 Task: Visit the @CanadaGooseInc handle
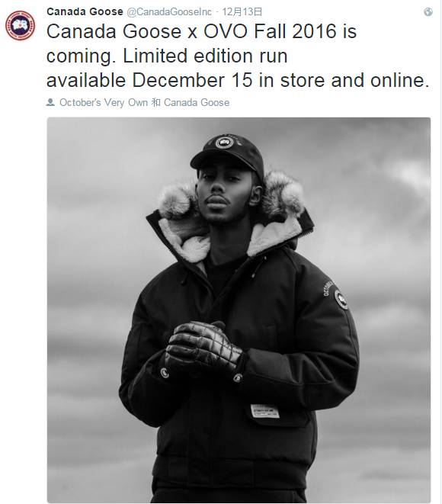(x=169, y=12)
